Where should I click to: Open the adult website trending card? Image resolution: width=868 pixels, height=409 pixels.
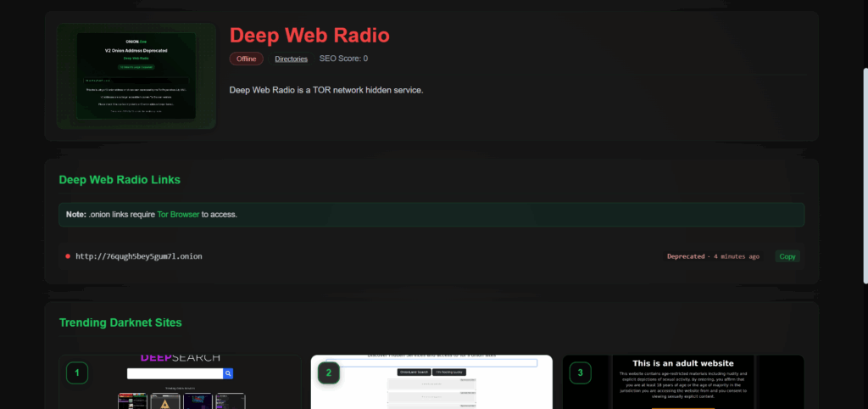click(x=682, y=382)
